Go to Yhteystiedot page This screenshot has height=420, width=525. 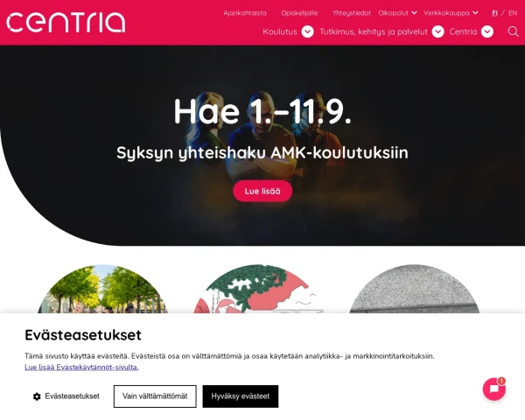351,13
